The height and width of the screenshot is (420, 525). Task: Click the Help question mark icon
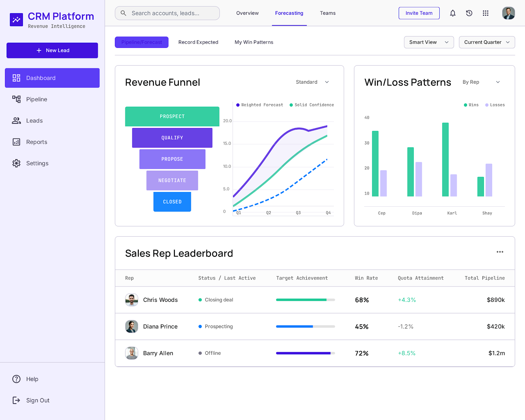point(16,379)
